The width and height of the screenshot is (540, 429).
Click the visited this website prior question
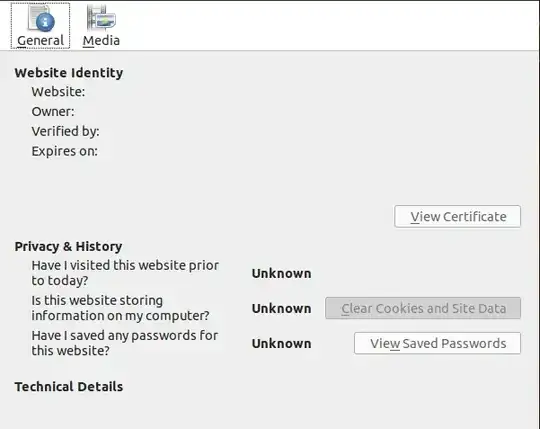125,273
